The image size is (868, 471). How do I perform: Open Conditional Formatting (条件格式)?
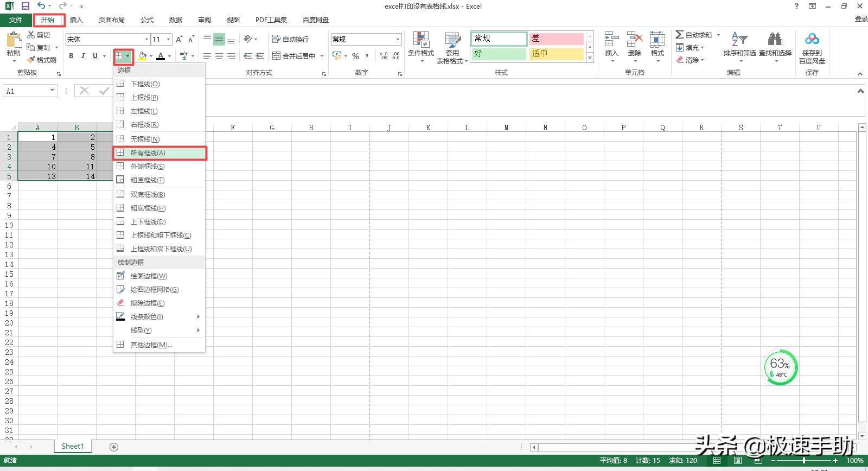point(421,47)
